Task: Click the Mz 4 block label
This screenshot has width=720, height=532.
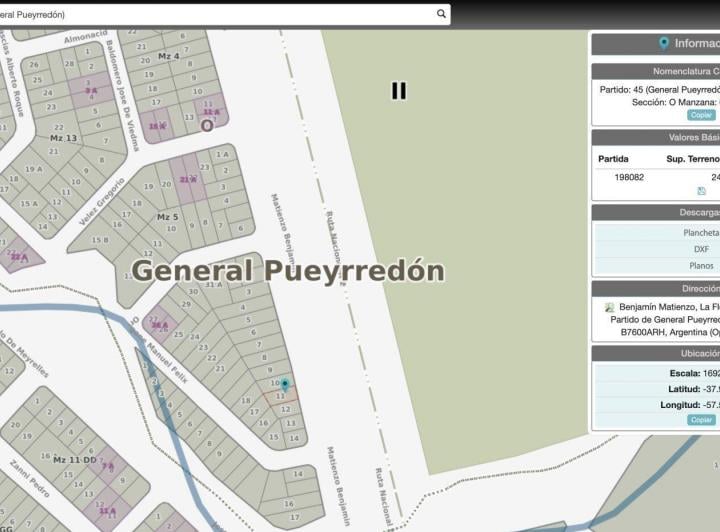Action: [x=169, y=56]
